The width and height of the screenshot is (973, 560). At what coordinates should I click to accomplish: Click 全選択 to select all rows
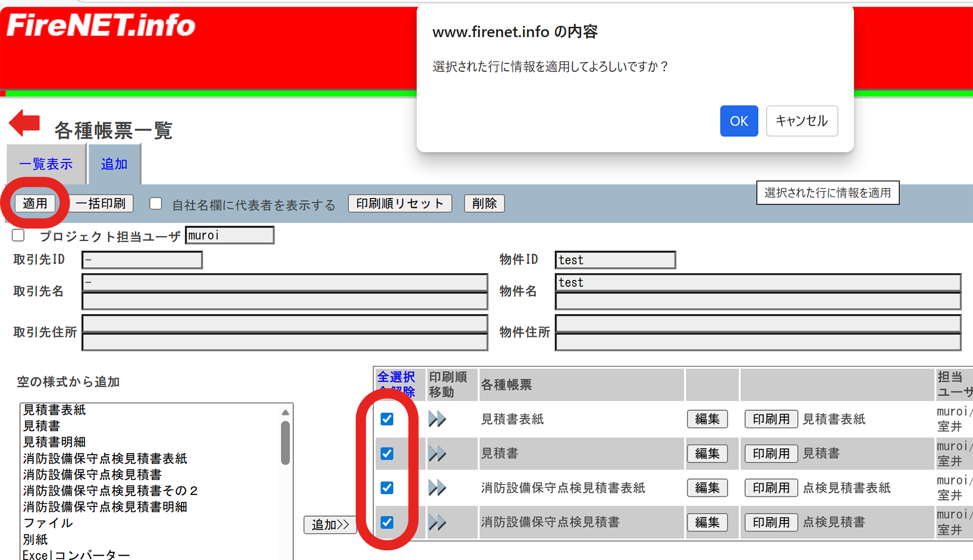click(x=395, y=377)
